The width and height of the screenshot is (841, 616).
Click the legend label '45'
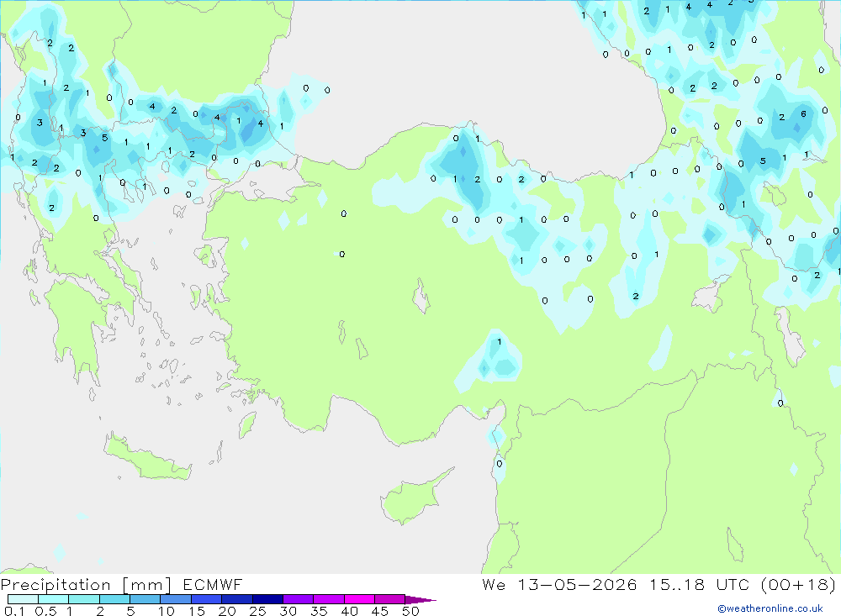[x=380, y=611]
